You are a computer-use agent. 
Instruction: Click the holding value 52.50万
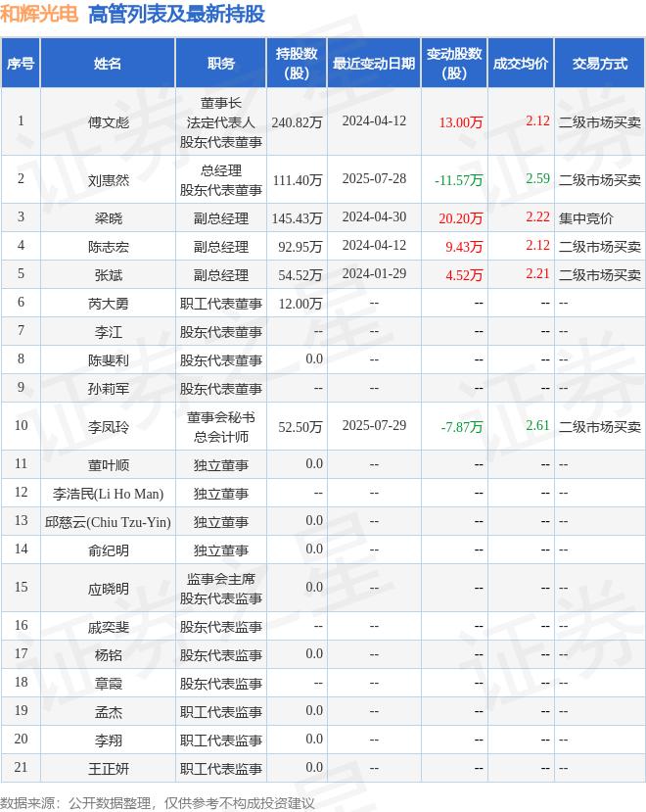[300, 427]
